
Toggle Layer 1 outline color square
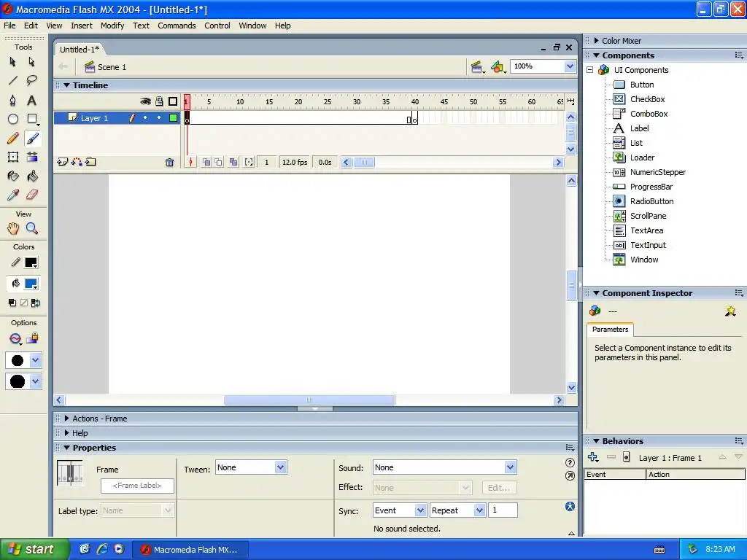pos(174,117)
